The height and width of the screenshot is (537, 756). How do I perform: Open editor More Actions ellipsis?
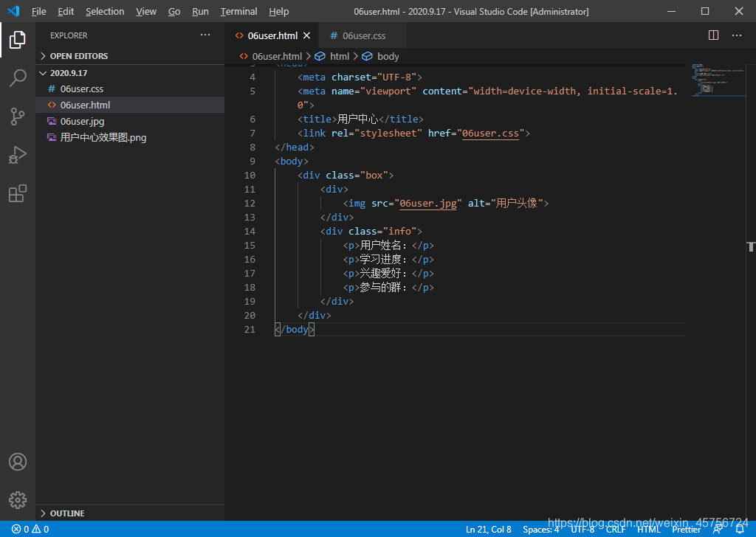[737, 35]
